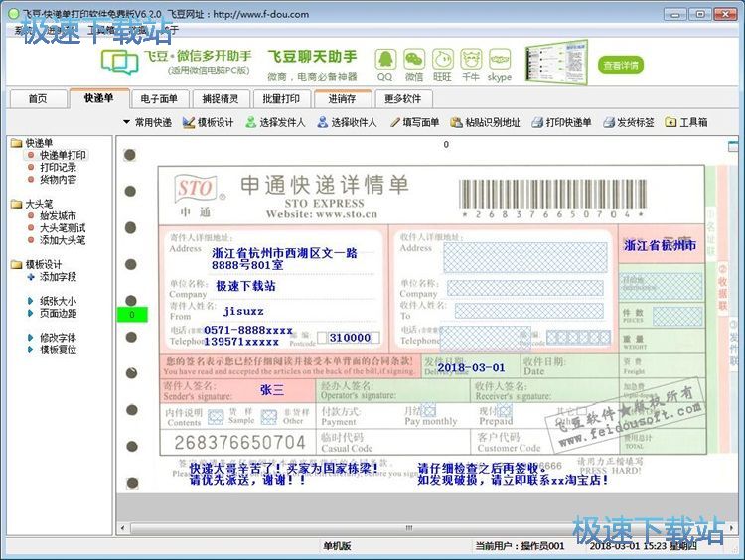Click the remark text 快递大哥辛苦了
Image resolution: width=745 pixels, height=560 pixels.
(x=284, y=468)
